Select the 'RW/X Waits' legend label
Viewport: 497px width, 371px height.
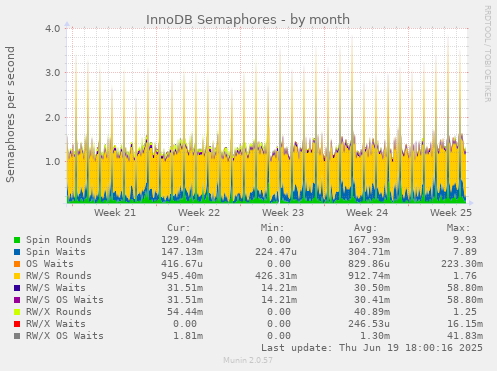(x=56, y=324)
